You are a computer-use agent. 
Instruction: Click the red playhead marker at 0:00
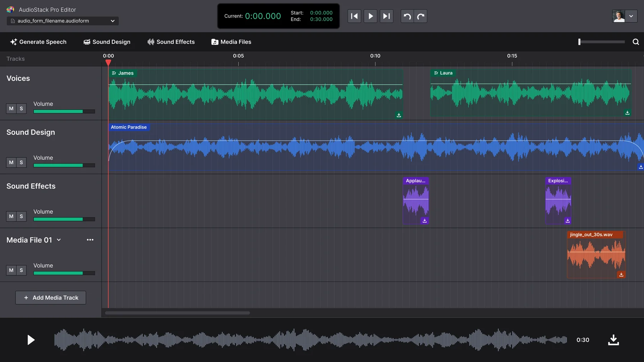[x=108, y=62]
